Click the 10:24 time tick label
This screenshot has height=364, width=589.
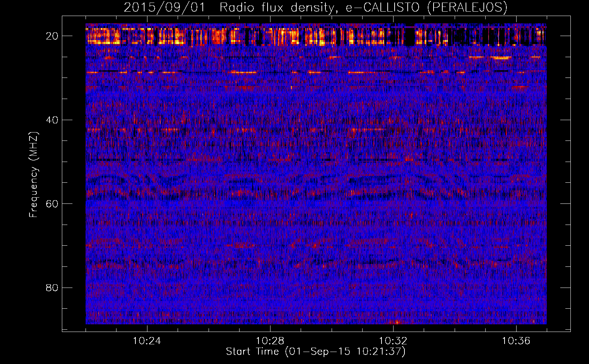147,341
